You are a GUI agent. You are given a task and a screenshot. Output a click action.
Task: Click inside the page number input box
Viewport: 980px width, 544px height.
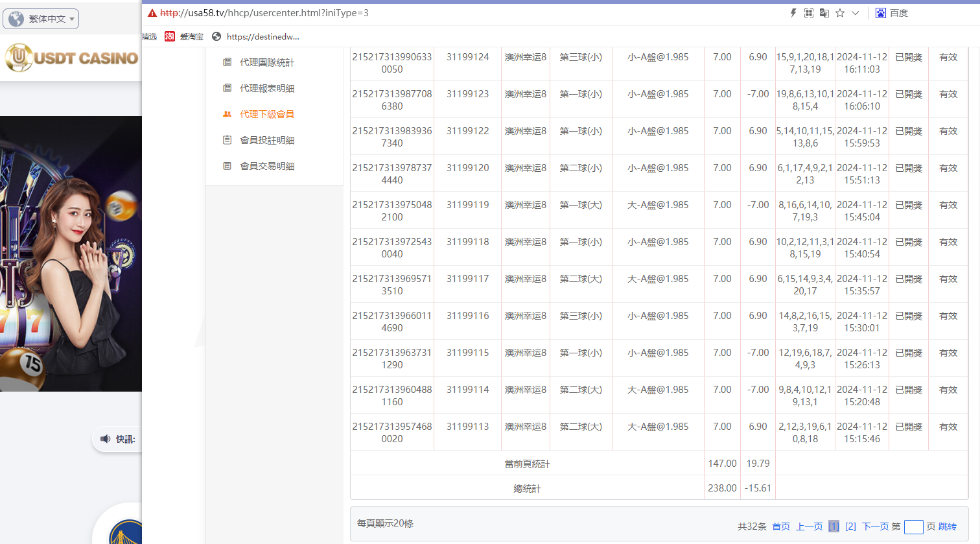[914, 527]
